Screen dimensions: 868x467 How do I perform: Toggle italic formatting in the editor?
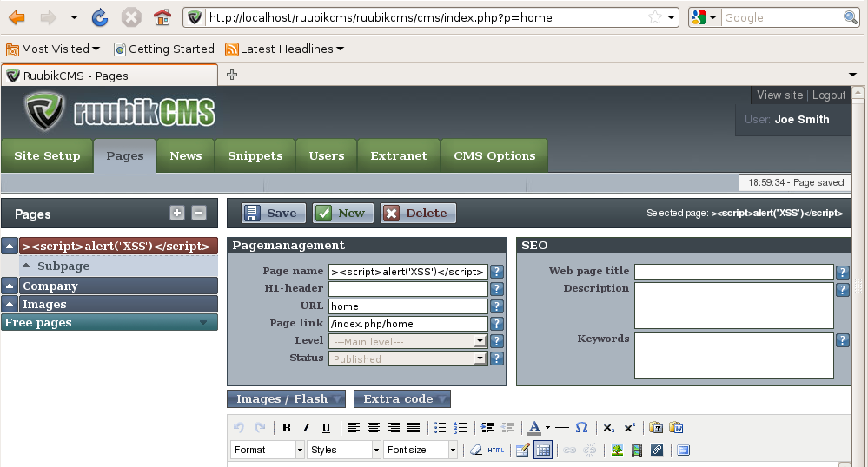tap(306, 428)
